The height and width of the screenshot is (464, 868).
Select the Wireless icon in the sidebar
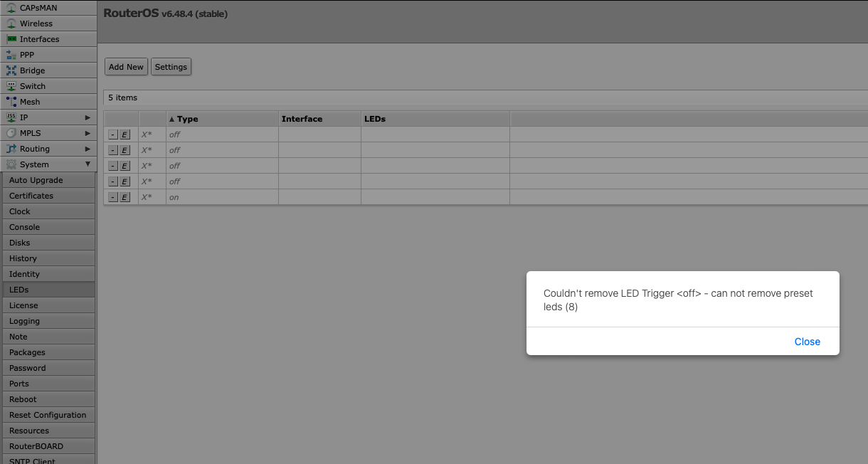pyautogui.click(x=11, y=23)
